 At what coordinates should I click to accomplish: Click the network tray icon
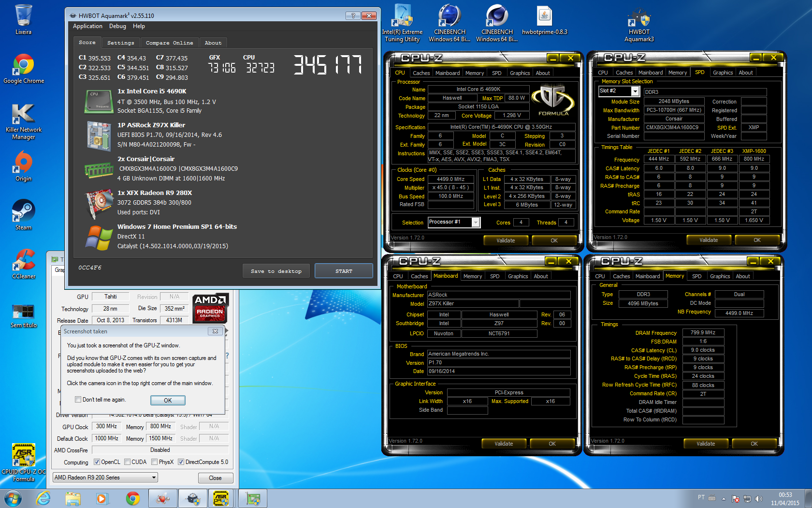(x=747, y=498)
